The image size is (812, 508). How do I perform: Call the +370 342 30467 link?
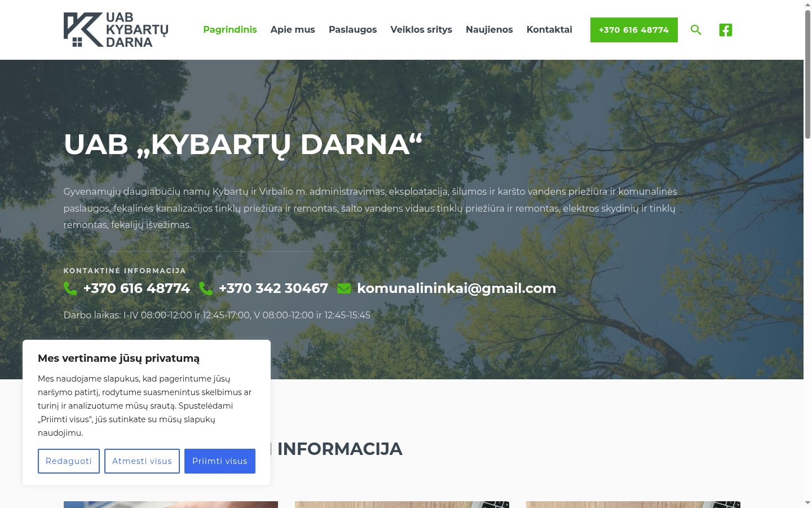pyautogui.click(x=273, y=288)
